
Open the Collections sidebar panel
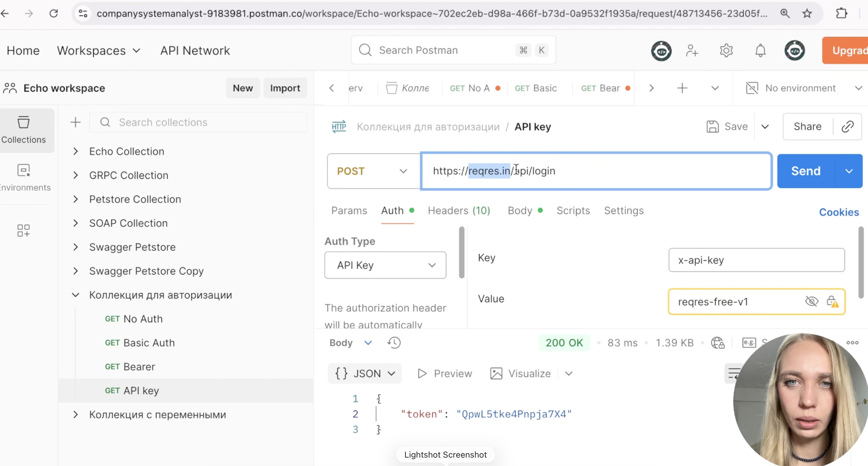pos(24,130)
